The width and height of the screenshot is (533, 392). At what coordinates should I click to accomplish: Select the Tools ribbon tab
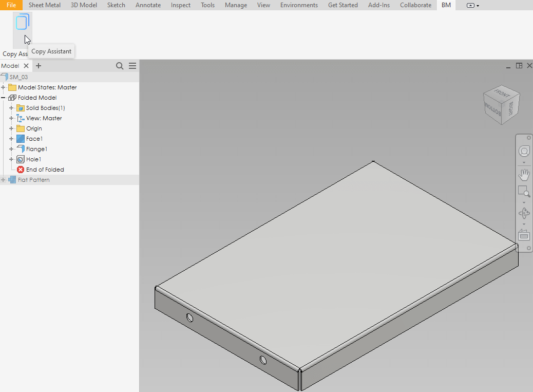pyautogui.click(x=207, y=5)
